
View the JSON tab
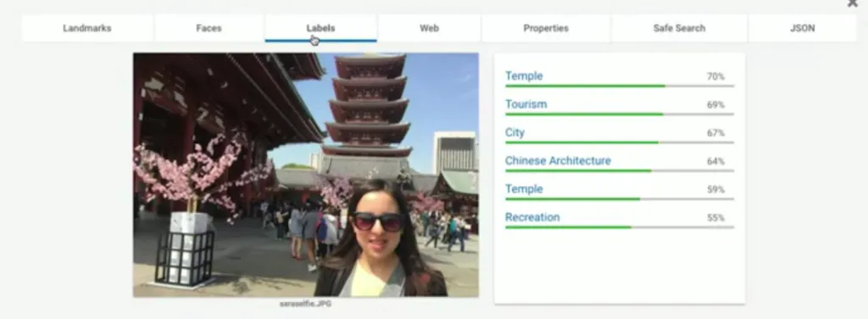[x=802, y=28]
